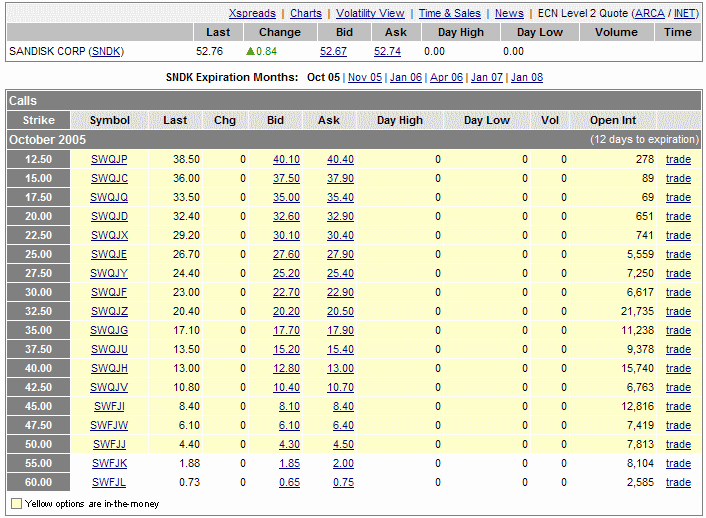Click bid 22.70 for 30.00 strike

coord(286,292)
